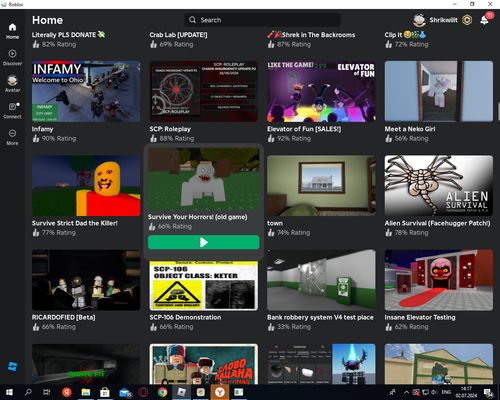Open the town game thumbnail

[x=321, y=186]
